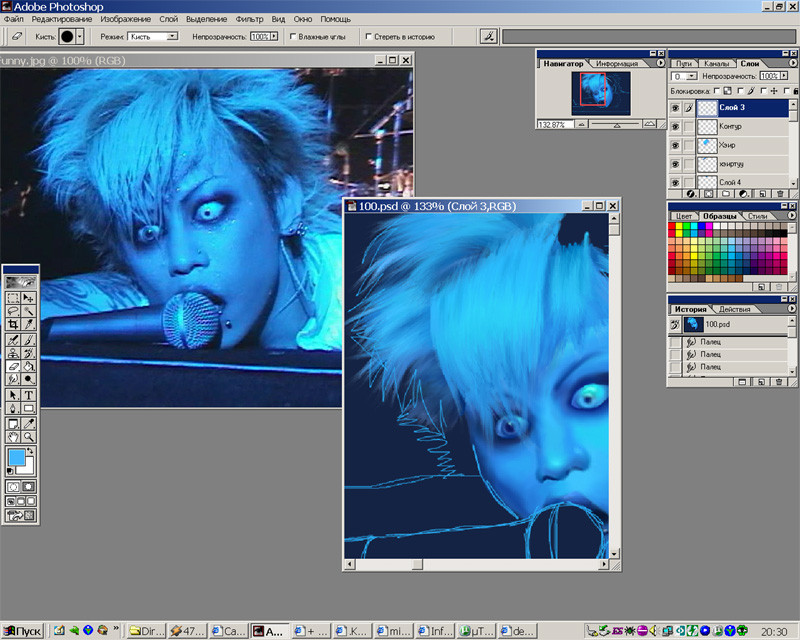The width and height of the screenshot is (800, 640).
Task: Hide the Хэир layer
Action: 675,145
